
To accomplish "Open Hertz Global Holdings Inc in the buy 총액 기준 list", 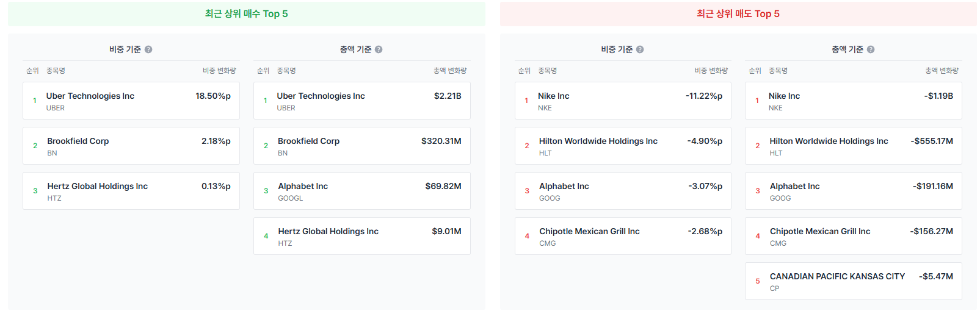I will [x=362, y=236].
